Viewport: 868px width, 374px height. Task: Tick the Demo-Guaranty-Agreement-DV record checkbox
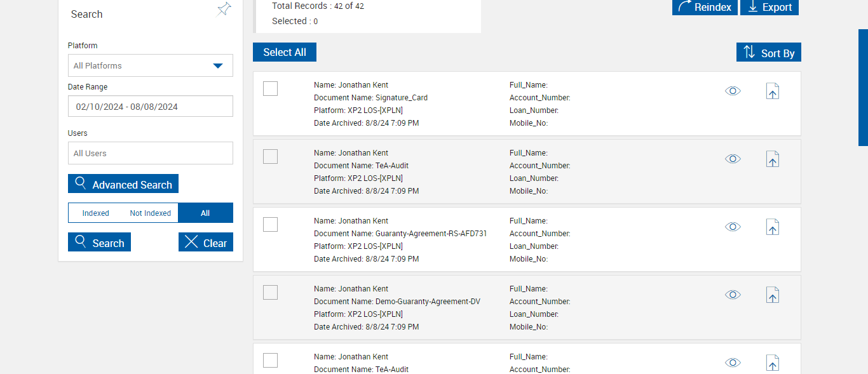(x=270, y=292)
